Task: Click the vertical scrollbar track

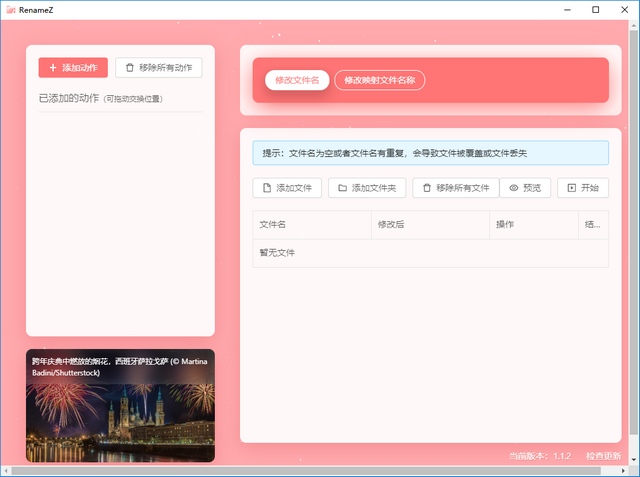Action: pos(633,241)
